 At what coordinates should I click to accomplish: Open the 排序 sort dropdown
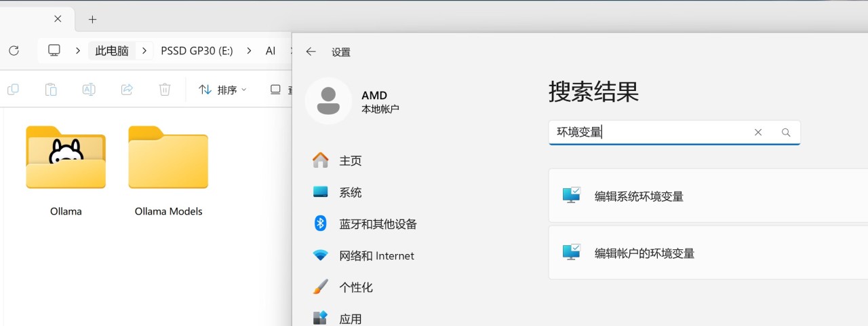223,90
